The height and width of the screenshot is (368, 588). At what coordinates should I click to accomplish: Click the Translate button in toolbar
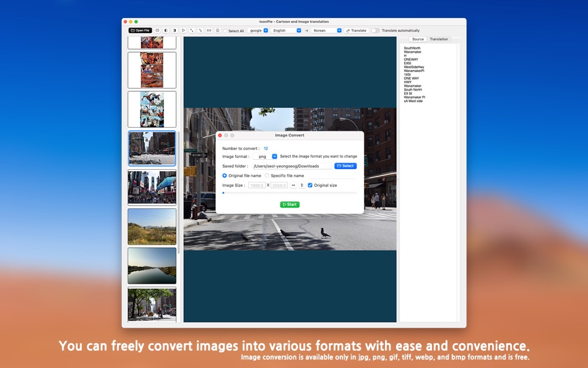coord(357,30)
